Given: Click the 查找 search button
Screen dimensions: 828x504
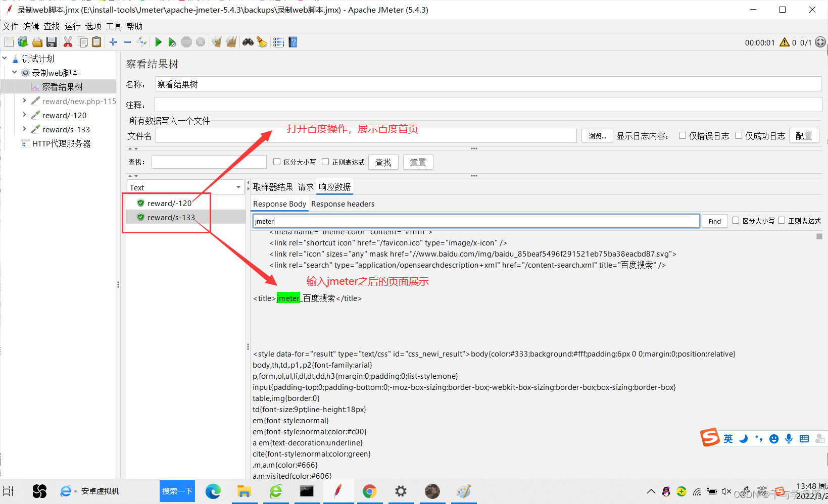Looking at the screenshot, I should pos(383,162).
